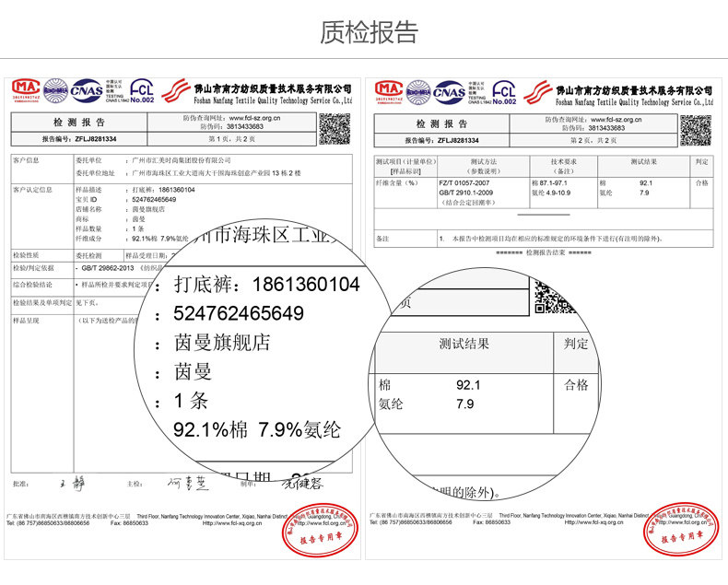Click the ilac-MRA logo on page 1
728x585 pixels.
click(55, 91)
